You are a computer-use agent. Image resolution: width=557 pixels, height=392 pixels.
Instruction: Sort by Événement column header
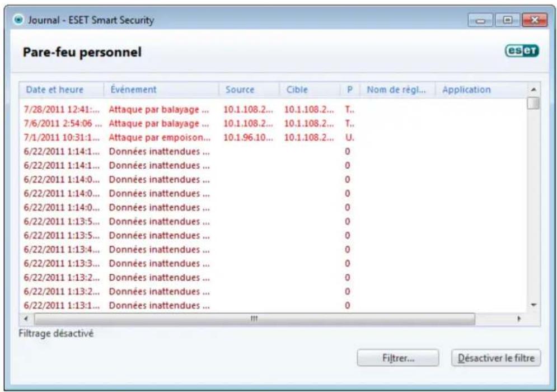tap(161, 90)
